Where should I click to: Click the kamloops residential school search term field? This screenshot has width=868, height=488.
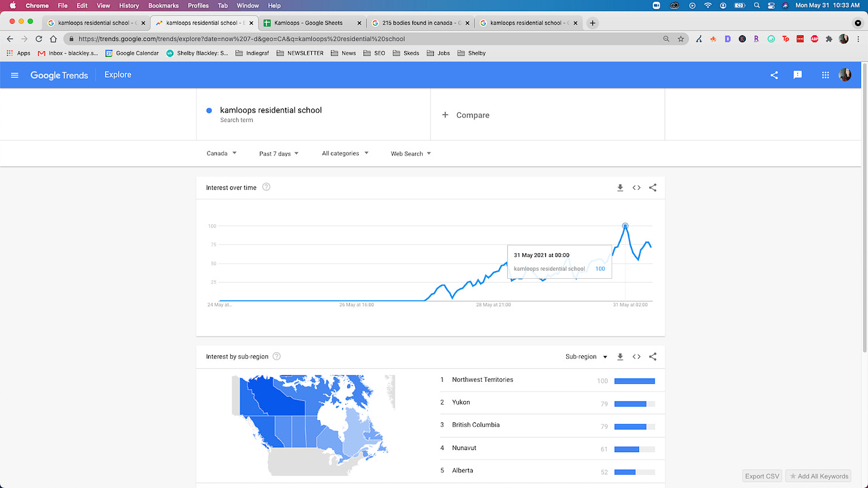(x=314, y=114)
